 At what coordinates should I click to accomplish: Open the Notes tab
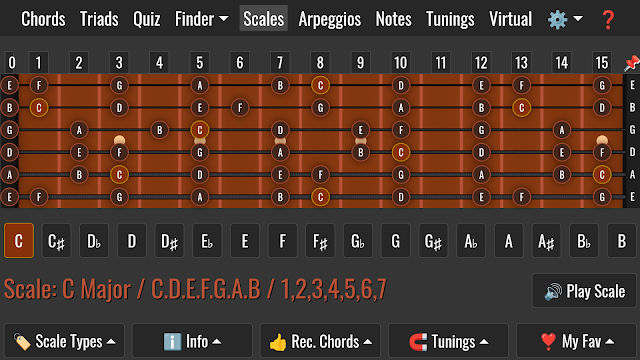[x=393, y=19]
